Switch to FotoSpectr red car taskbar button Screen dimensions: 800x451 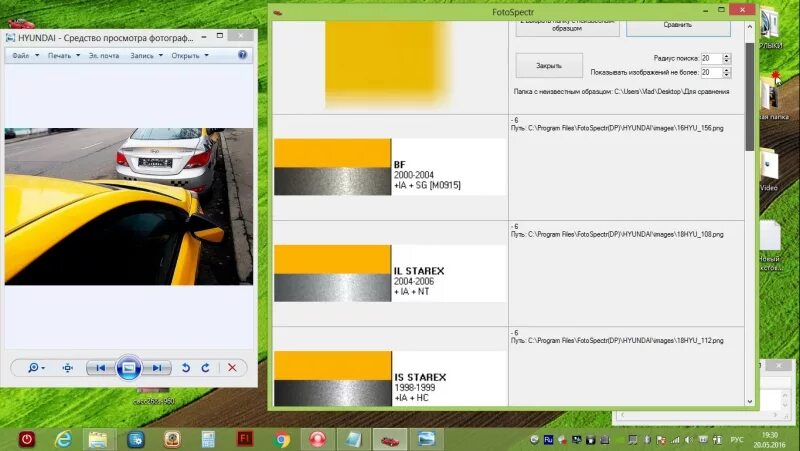pyautogui.click(x=390, y=439)
